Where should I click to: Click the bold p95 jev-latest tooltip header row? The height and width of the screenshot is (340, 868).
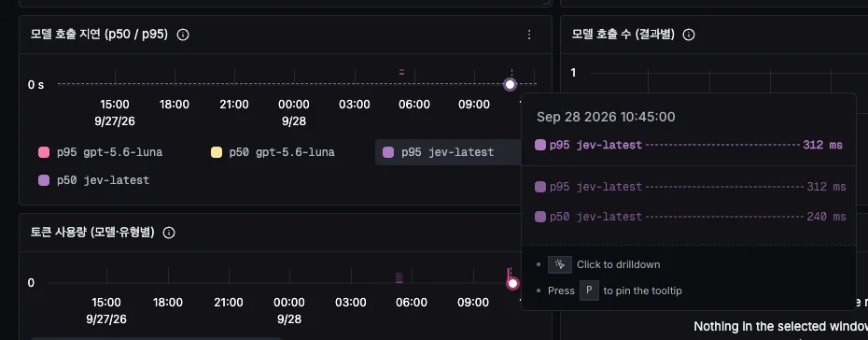click(689, 145)
